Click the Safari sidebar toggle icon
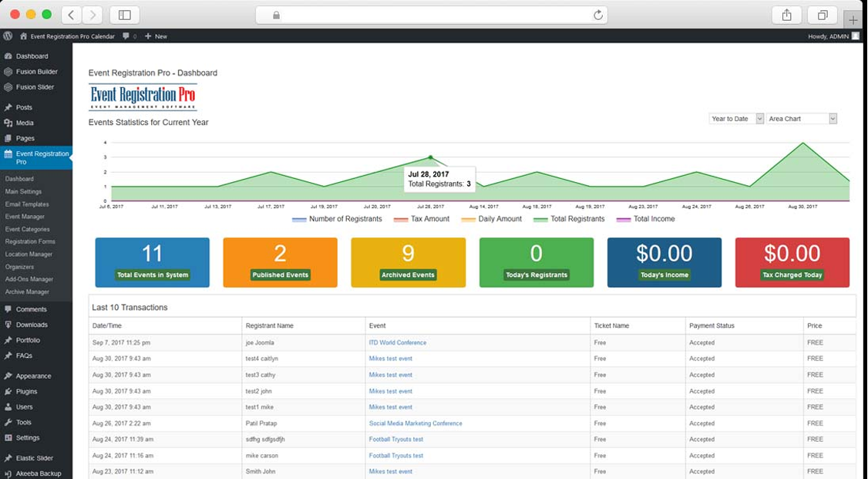 point(125,15)
